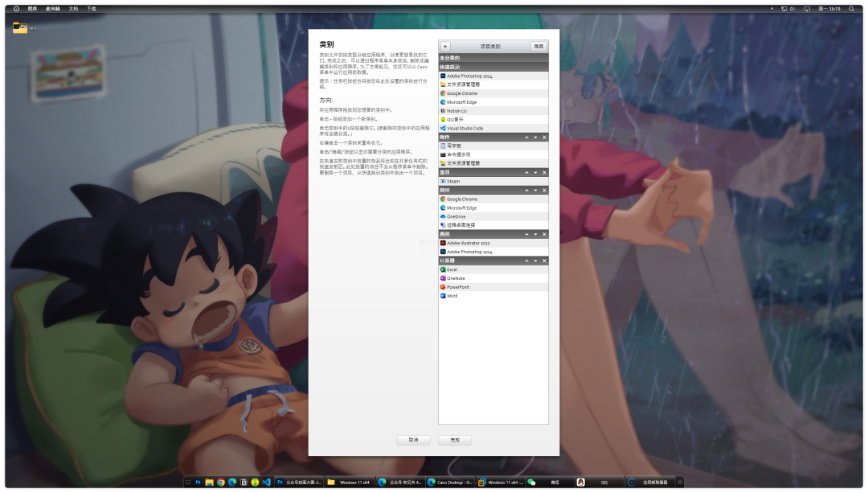The image size is (868, 493).
Task: Open the 程序 menu in the top bar
Action: [32, 9]
